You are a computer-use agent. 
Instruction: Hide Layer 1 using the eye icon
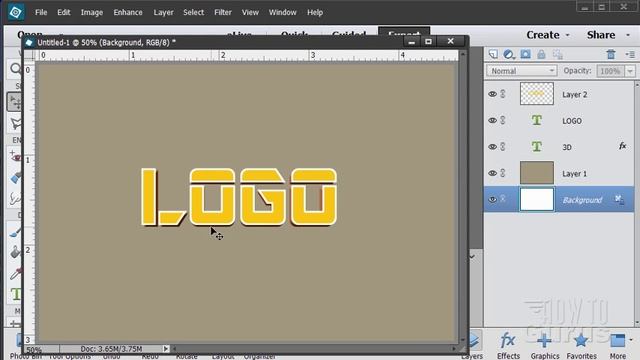click(x=492, y=173)
